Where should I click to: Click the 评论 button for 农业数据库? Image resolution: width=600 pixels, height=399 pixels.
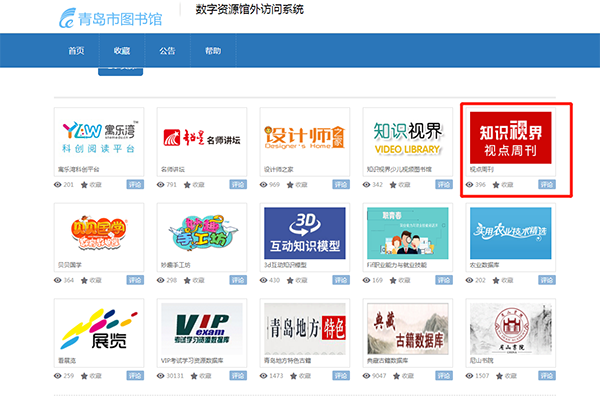547,280
